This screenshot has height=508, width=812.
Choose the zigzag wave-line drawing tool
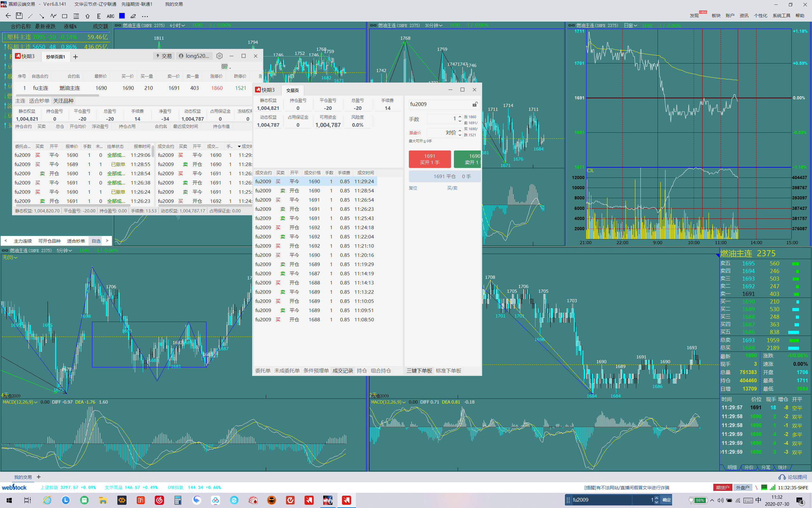point(53,16)
